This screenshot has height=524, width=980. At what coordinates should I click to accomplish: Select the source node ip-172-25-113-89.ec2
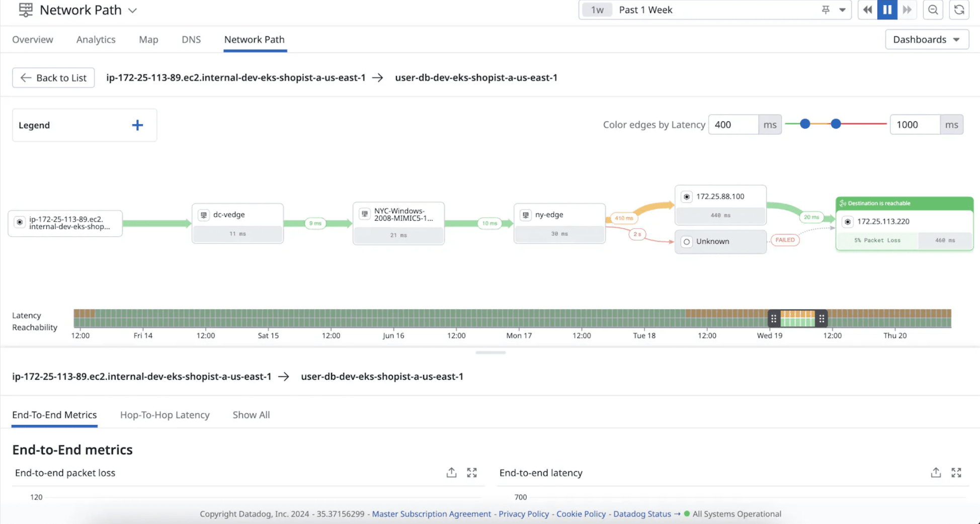65,223
